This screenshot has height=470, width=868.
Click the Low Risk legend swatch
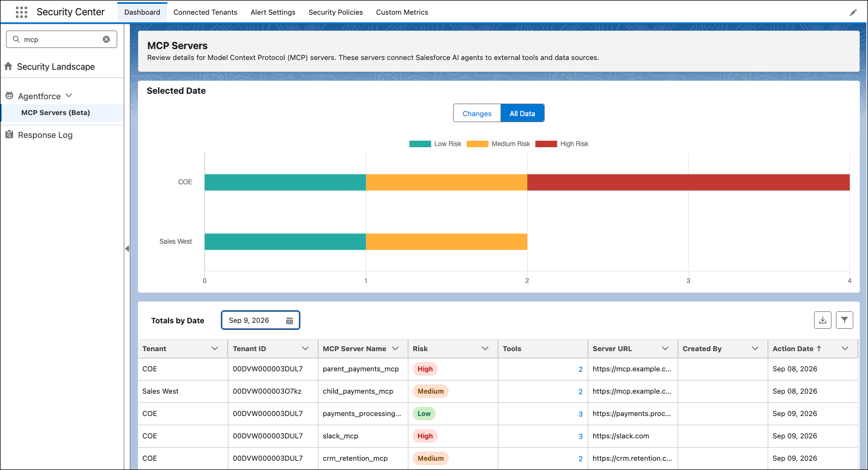pyautogui.click(x=420, y=144)
